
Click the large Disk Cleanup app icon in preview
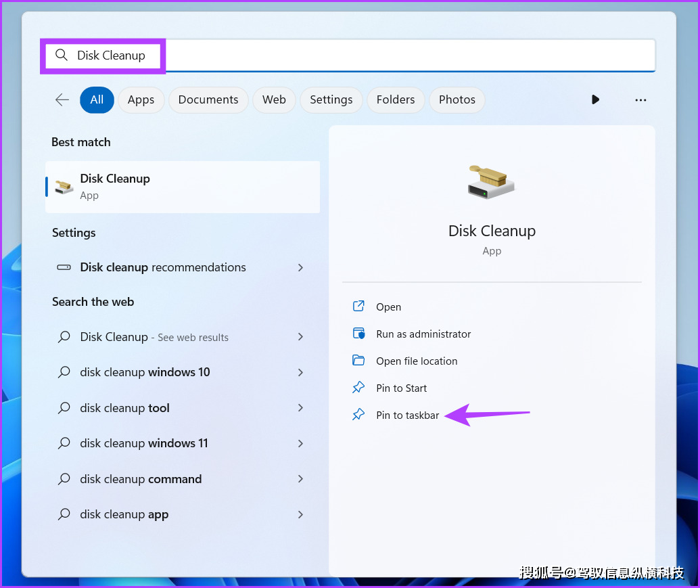(x=491, y=182)
